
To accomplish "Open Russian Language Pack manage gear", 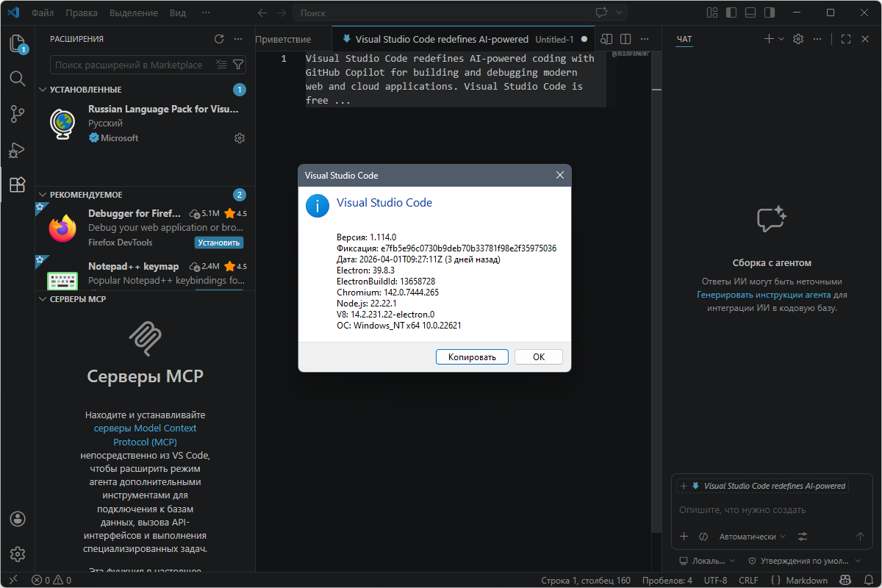I will click(239, 138).
